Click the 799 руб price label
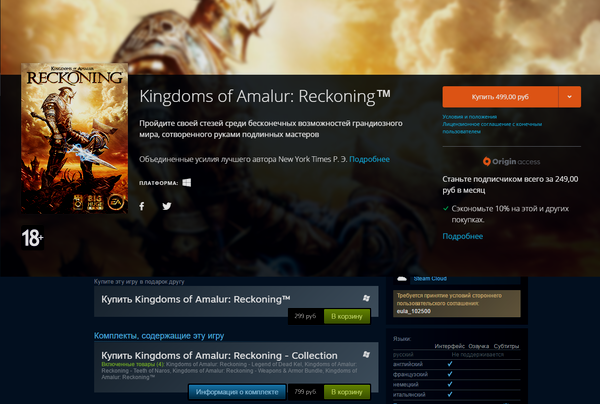600x404 pixels. pos(305,392)
